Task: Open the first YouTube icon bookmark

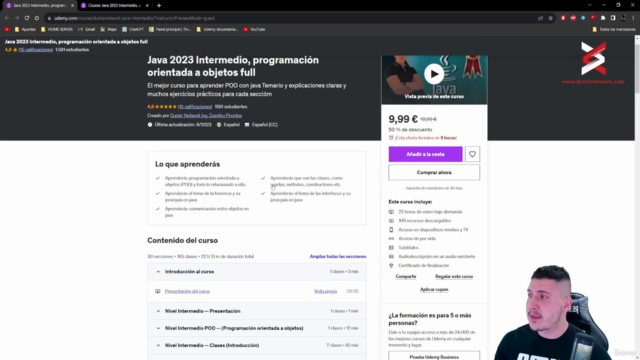Action: [x=7, y=29]
